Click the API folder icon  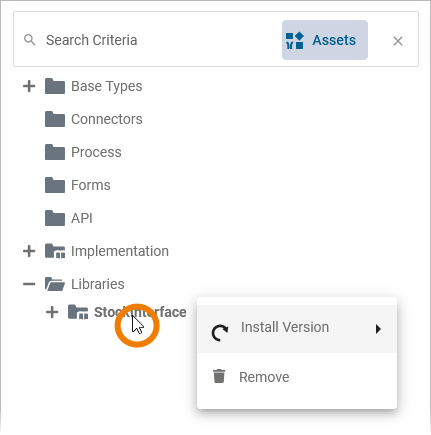55,218
